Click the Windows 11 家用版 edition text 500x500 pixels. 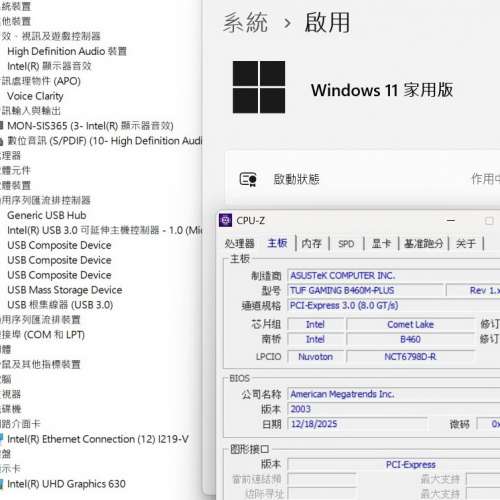point(382,90)
